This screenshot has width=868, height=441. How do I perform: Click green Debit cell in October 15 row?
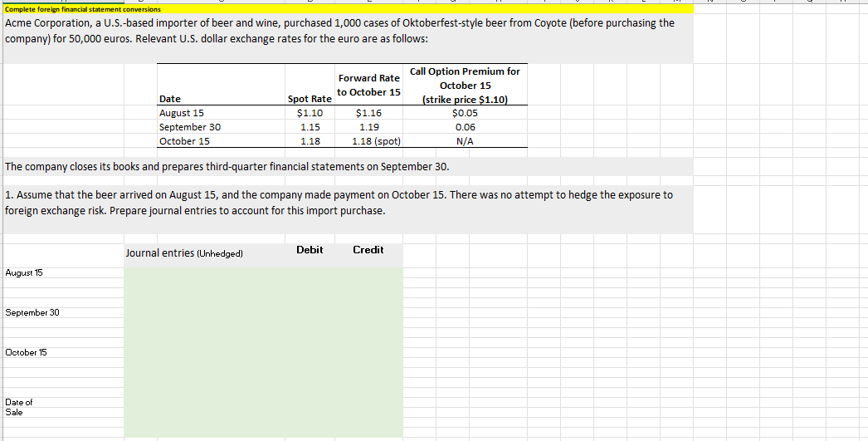point(310,352)
